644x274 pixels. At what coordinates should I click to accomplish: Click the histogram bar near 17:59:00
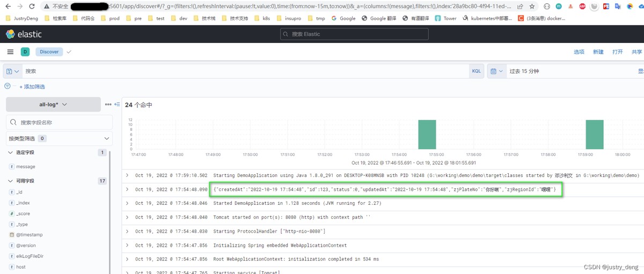click(595, 135)
